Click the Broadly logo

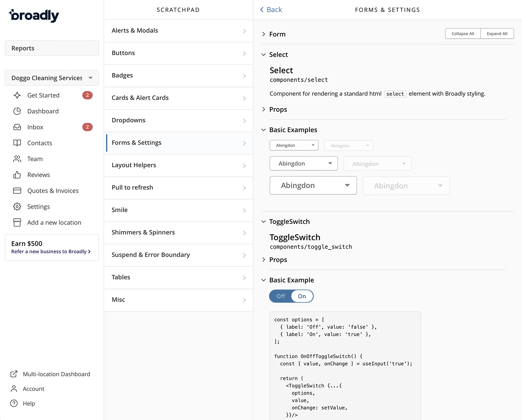pos(34,15)
